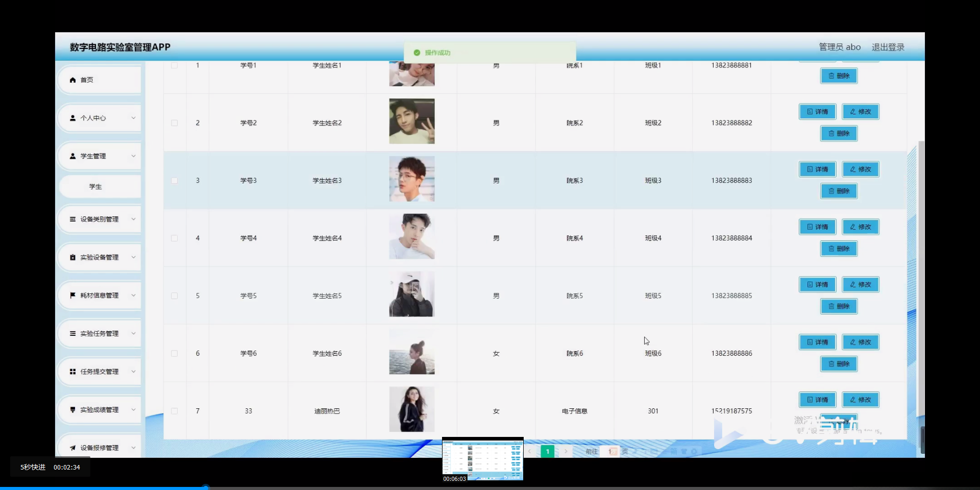
Task: Click the 学生管理 student management icon
Action: 72,156
